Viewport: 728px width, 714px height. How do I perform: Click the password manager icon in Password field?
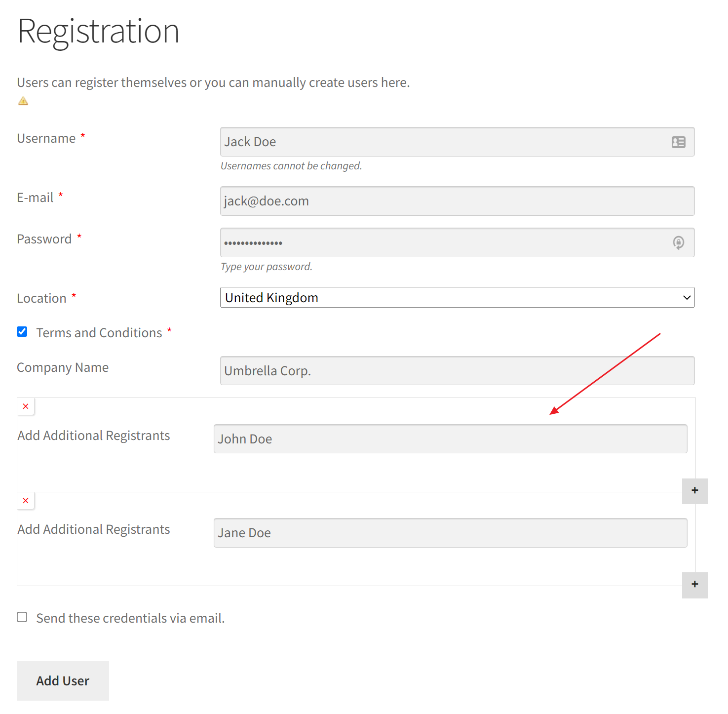click(x=678, y=242)
